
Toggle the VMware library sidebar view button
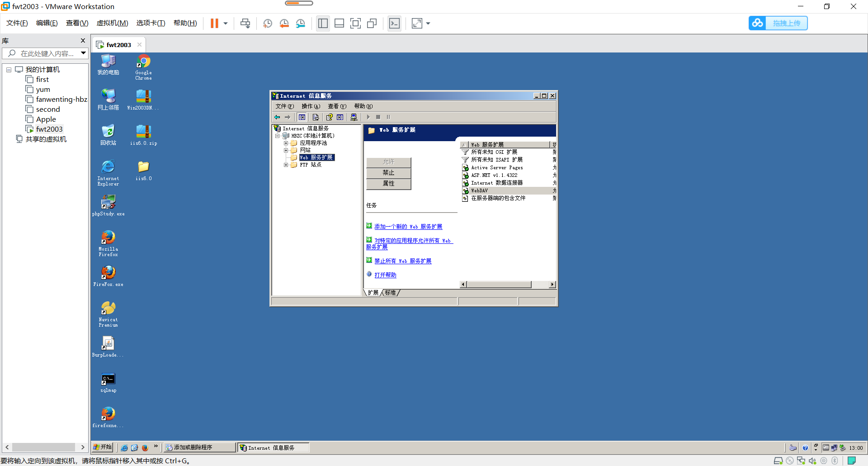click(x=323, y=24)
